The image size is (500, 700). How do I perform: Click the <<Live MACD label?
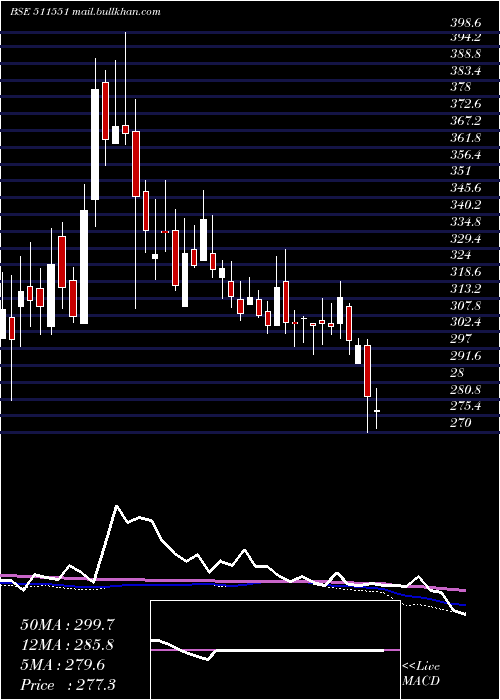click(x=421, y=674)
